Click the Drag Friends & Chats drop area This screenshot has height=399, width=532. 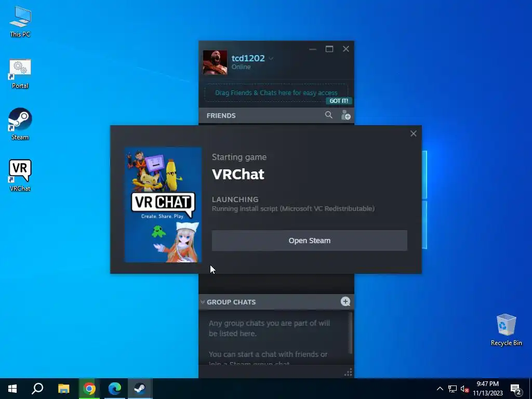tap(276, 92)
